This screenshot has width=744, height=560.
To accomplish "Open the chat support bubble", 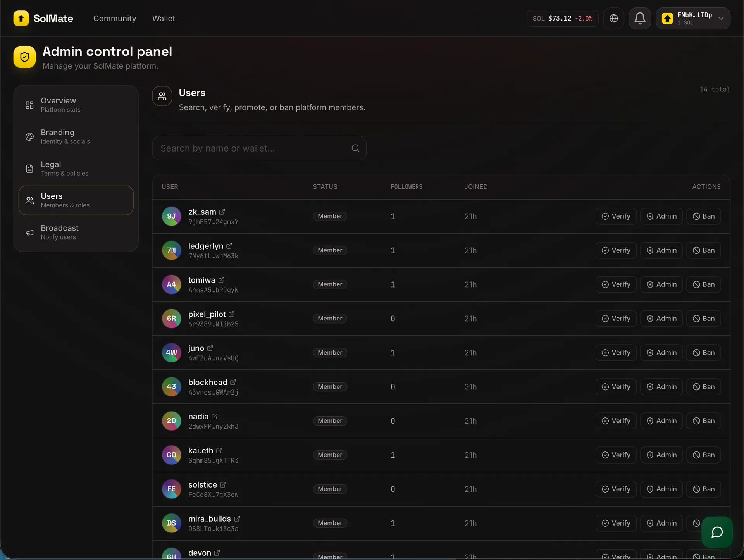I will point(717,532).
